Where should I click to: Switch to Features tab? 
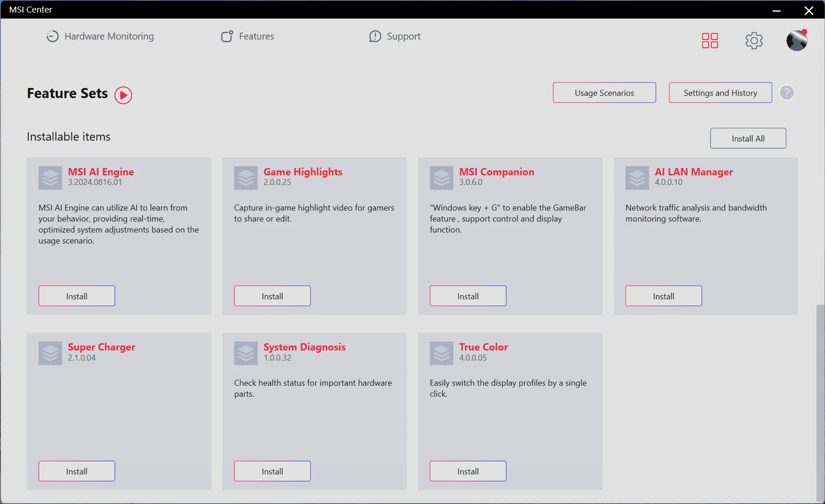click(247, 36)
